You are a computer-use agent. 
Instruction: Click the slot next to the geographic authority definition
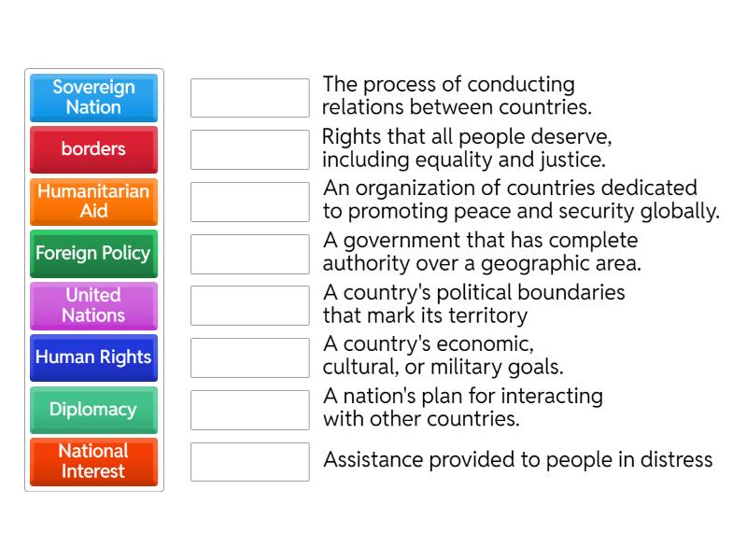click(248, 253)
